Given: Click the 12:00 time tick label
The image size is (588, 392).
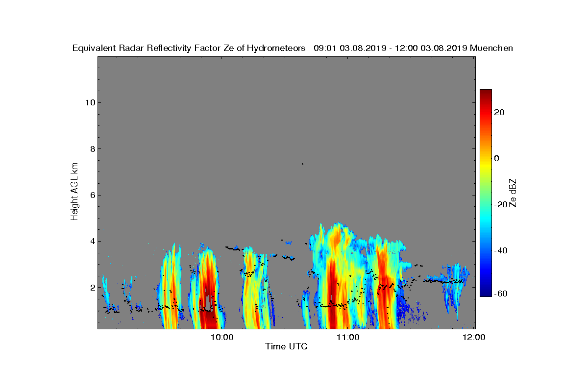Looking at the screenshot, I should [474, 337].
